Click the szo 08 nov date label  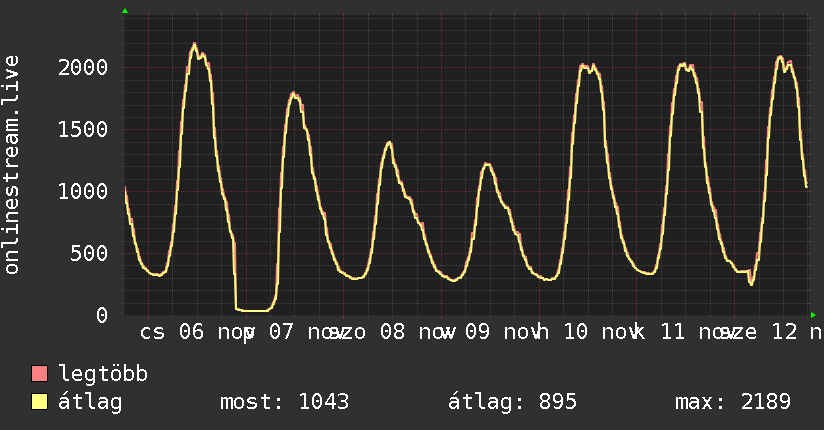[390, 332]
